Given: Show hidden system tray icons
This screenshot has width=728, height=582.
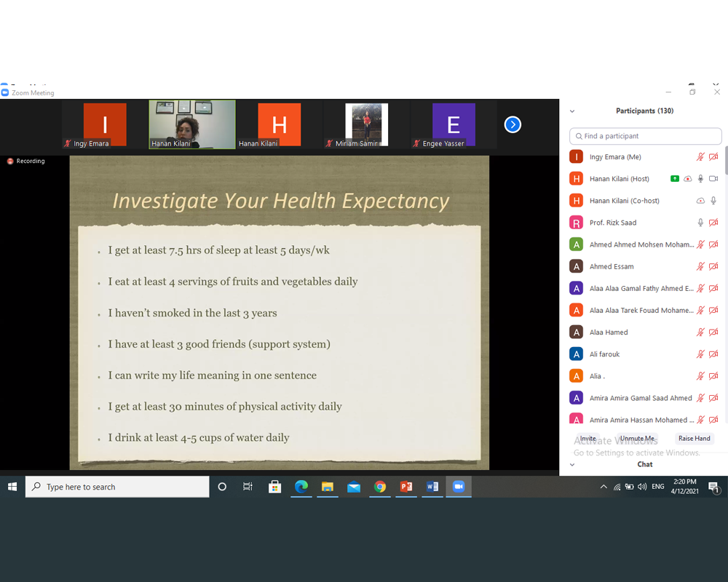Looking at the screenshot, I should pyautogui.click(x=604, y=487).
